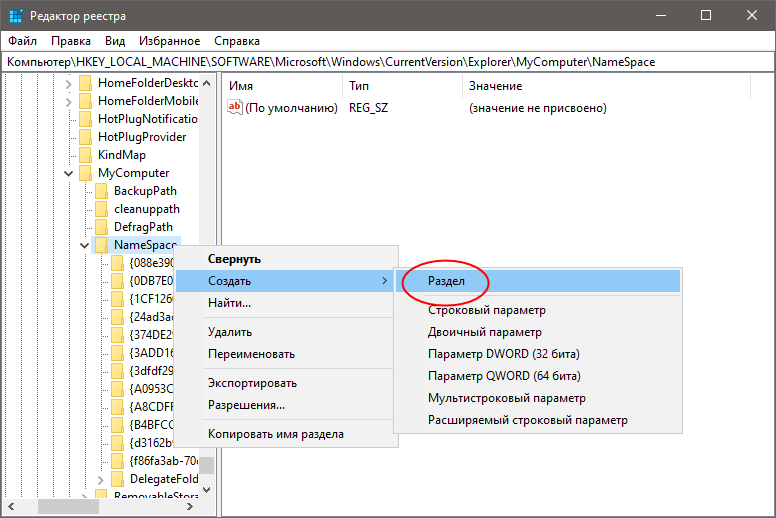The image size is (776, 518).
Task: Choose Копировать имя раздела
Action: 287,434
